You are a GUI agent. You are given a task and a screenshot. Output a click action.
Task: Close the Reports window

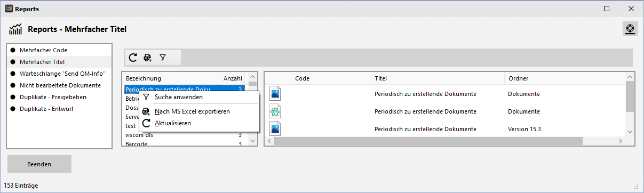631,9
